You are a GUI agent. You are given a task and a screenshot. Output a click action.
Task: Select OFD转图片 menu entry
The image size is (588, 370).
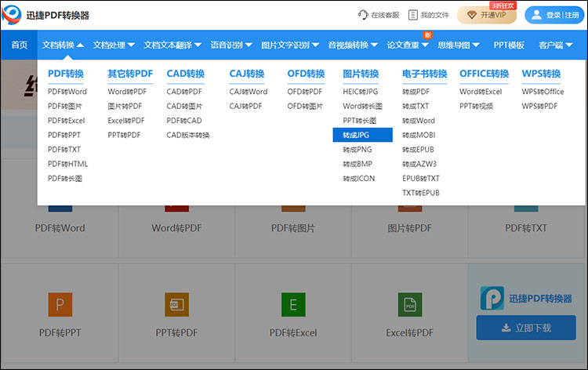coord(305,106)
